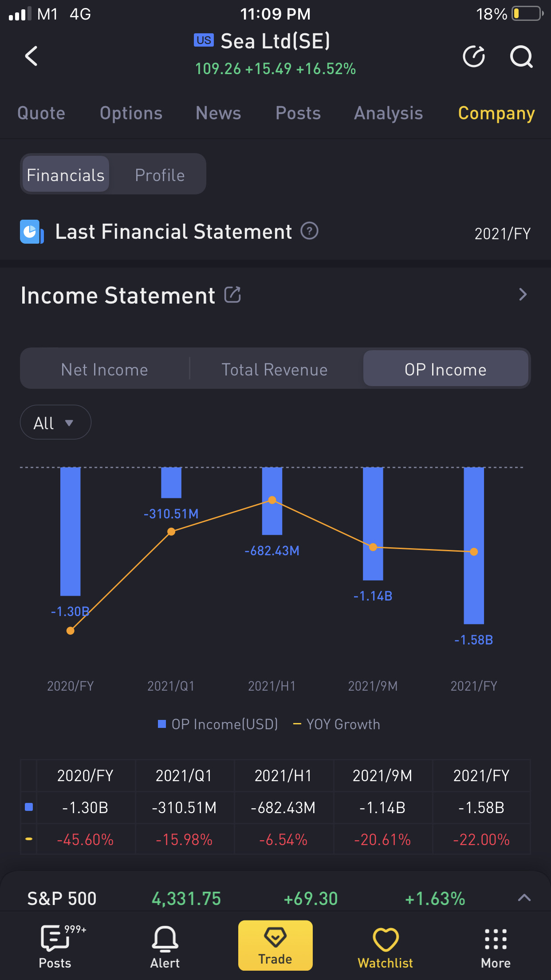This screenshot has width=551, height=980.
Task: Expand the Income Statement details chevron
Action: pyautogui.click(x=523, y=295)
